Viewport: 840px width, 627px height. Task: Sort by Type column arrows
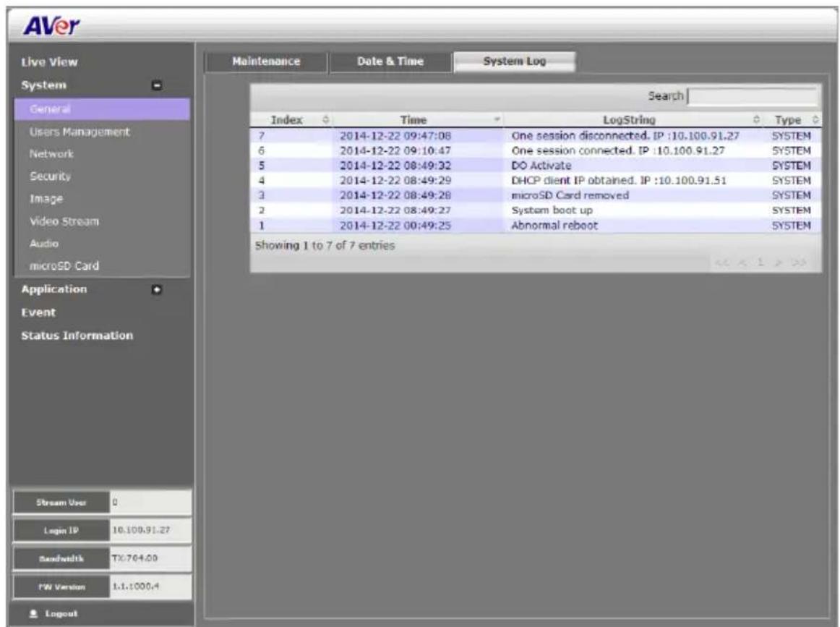[815, 119]
